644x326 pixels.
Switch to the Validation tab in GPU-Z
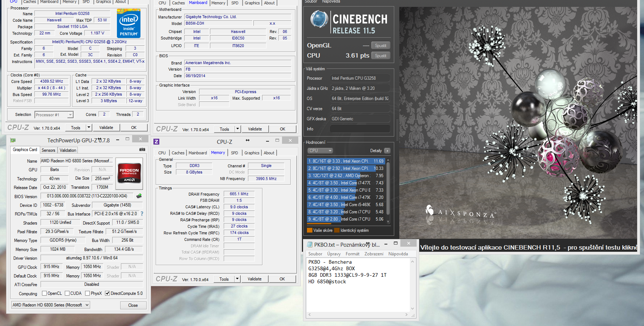pos(68,150)
